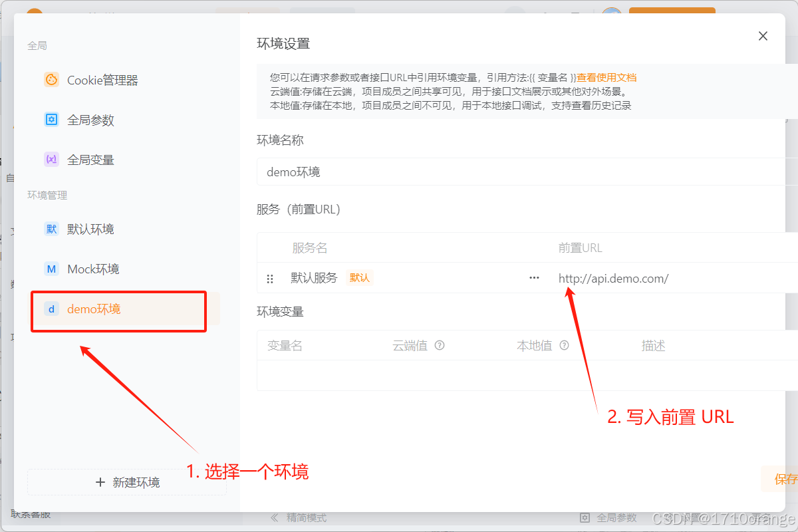Click the drag handle before 默认服务
This screenshot has width=798, height=532.
point(270,278)
